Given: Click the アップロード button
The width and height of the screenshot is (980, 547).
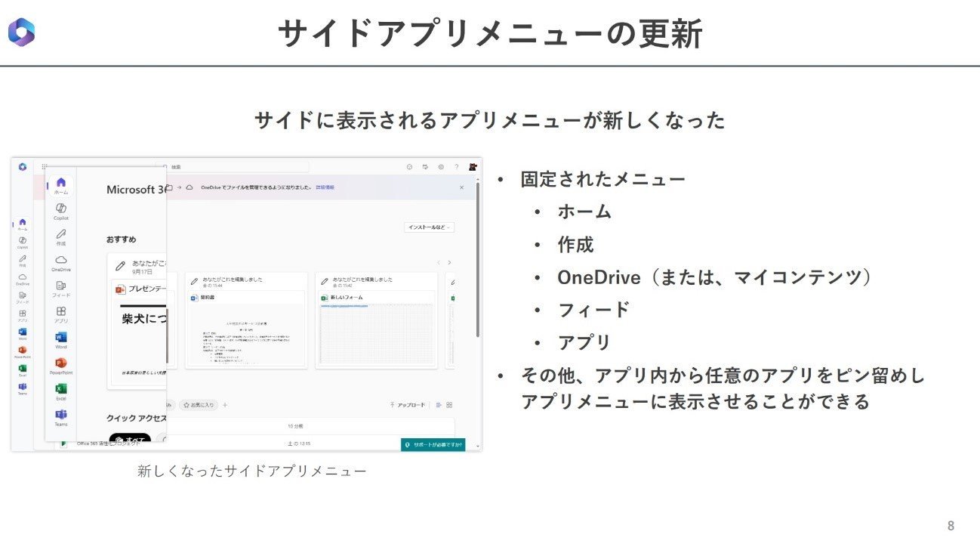Looking at the screenshot, I should (408, 405).
